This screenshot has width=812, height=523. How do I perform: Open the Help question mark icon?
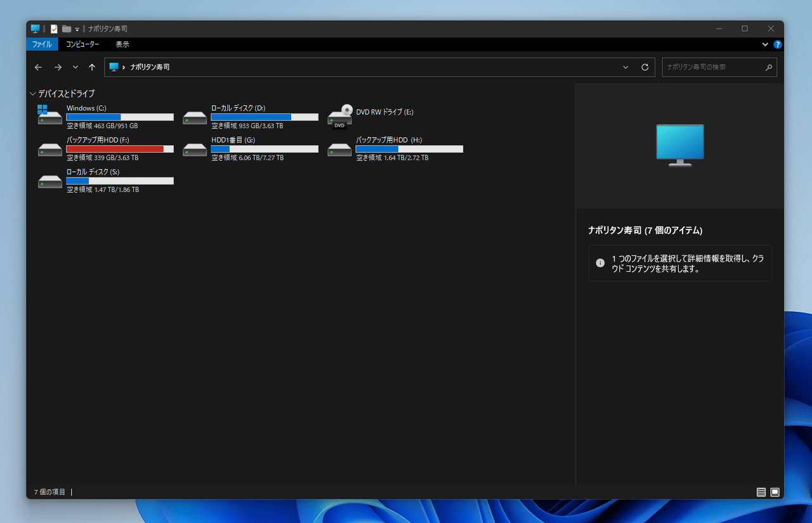pyautogui.click(x=778, y=44)
